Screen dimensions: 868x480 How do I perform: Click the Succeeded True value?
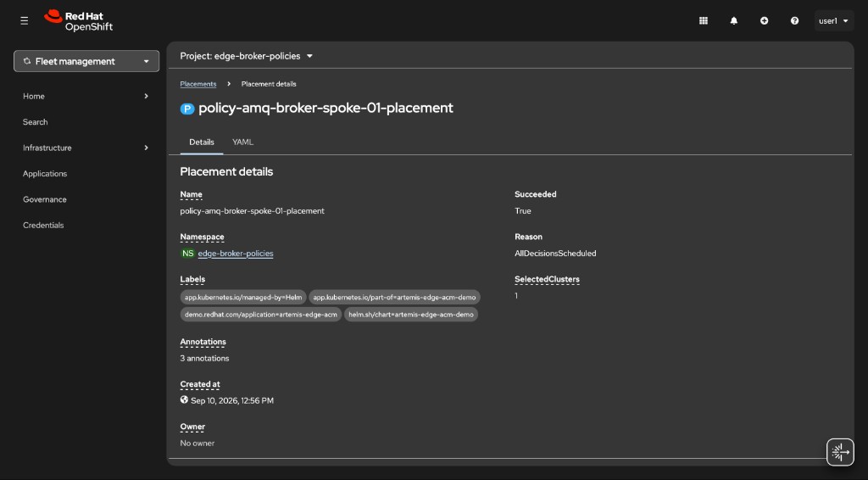coord(522,211)
